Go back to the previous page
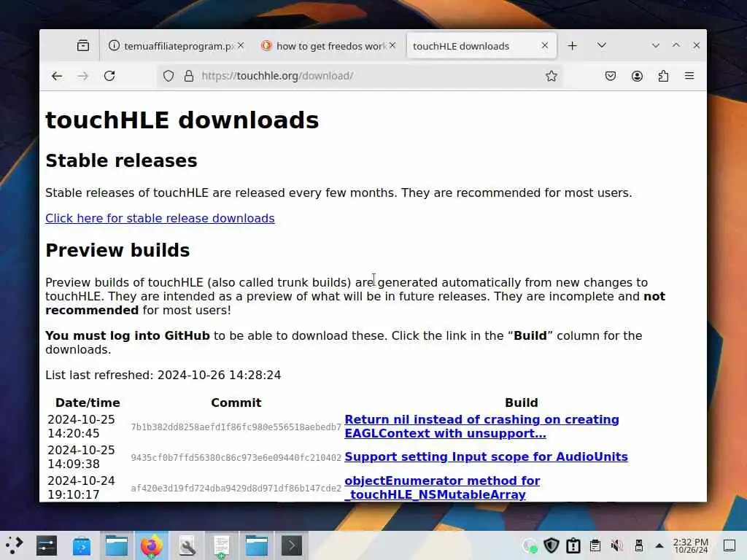 pos(57,76)
